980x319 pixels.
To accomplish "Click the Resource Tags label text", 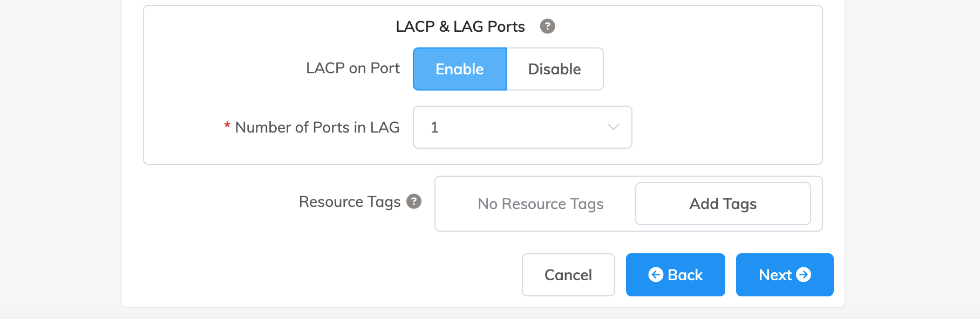I will (x=350, y=202).
